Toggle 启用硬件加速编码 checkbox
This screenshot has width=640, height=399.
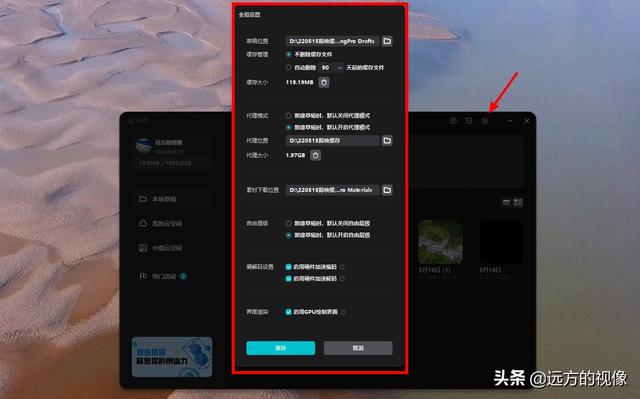pos(289,267)
